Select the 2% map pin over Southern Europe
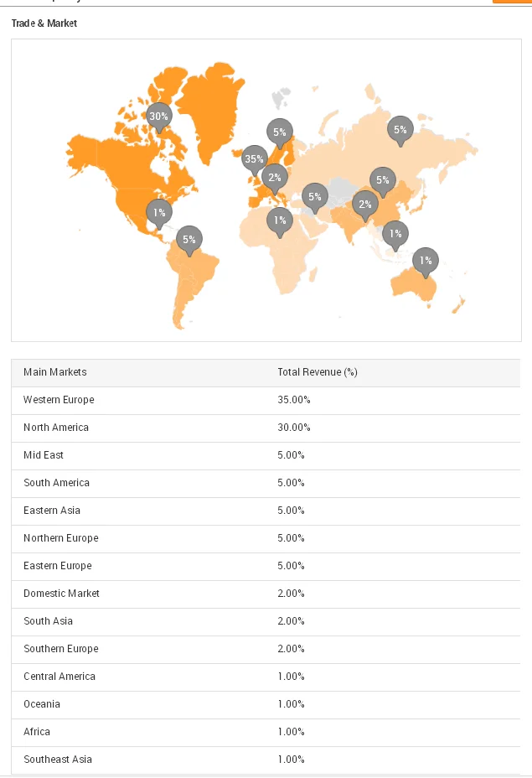Screen dimensions: 532x778 [275, 177]
